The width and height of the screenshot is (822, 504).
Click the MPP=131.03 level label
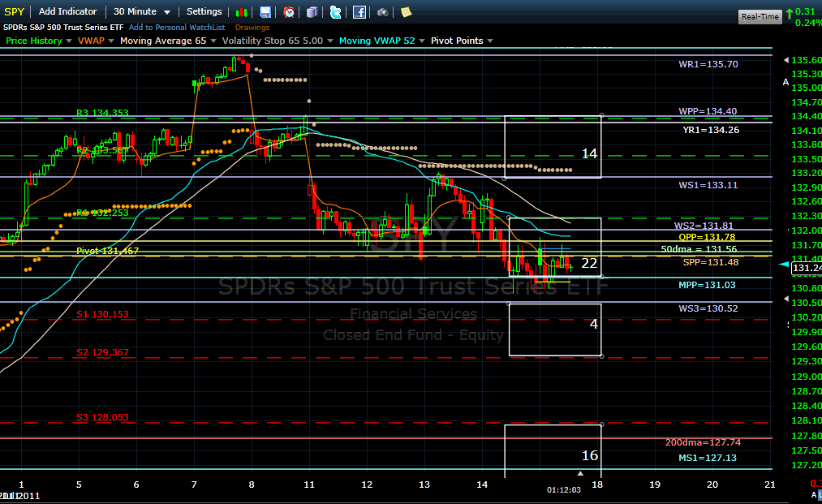click(708, 285)
